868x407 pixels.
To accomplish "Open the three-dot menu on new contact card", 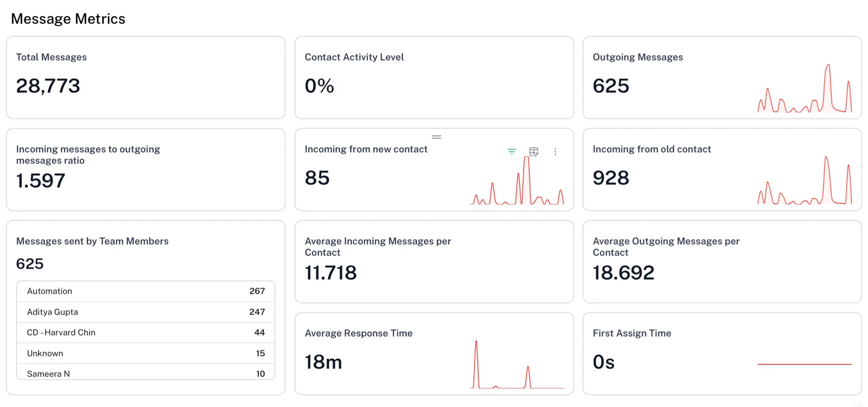I will [x=555, y=152].
